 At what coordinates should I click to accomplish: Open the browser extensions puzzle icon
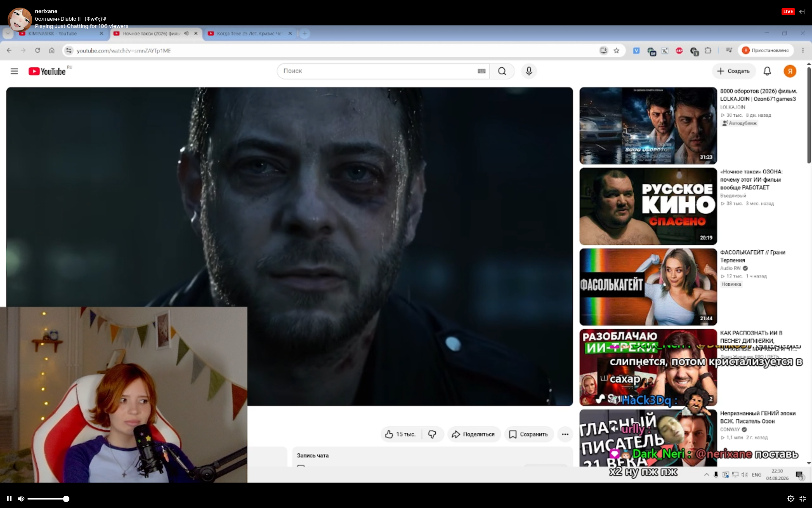(x=708, y=50)
